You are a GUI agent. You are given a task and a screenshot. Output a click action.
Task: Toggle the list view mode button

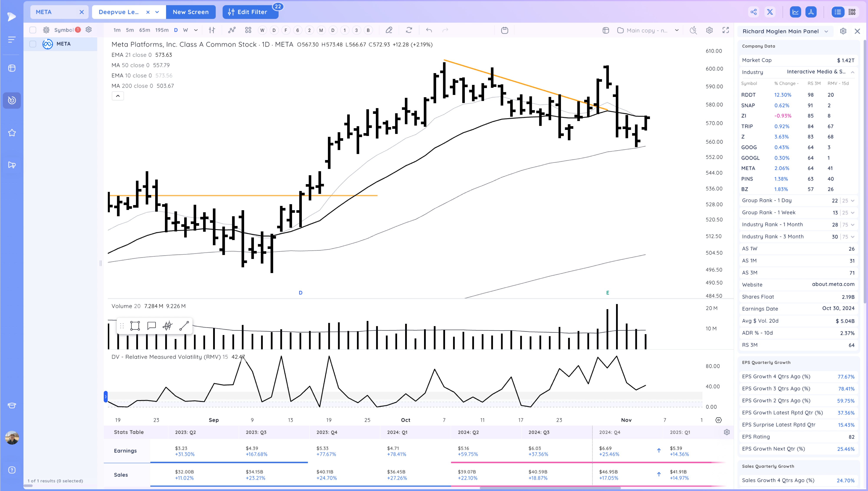[x=838, y=12]
